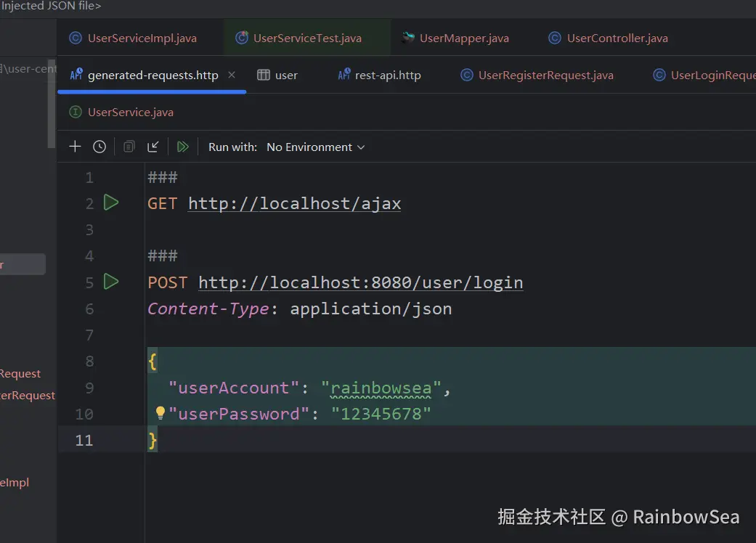The image size is (756, 543).
Task: Close the generated-requests.http tab
Action: point(232,75)
